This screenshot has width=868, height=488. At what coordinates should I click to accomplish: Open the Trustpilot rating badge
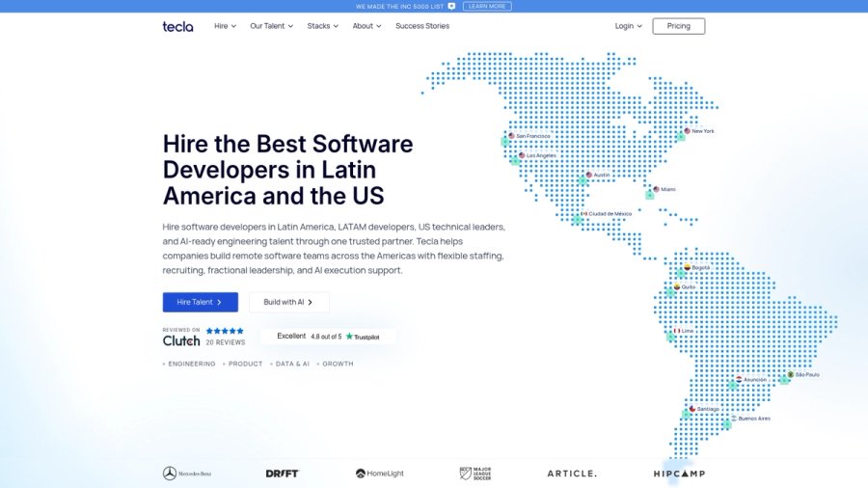click(328, 337)
